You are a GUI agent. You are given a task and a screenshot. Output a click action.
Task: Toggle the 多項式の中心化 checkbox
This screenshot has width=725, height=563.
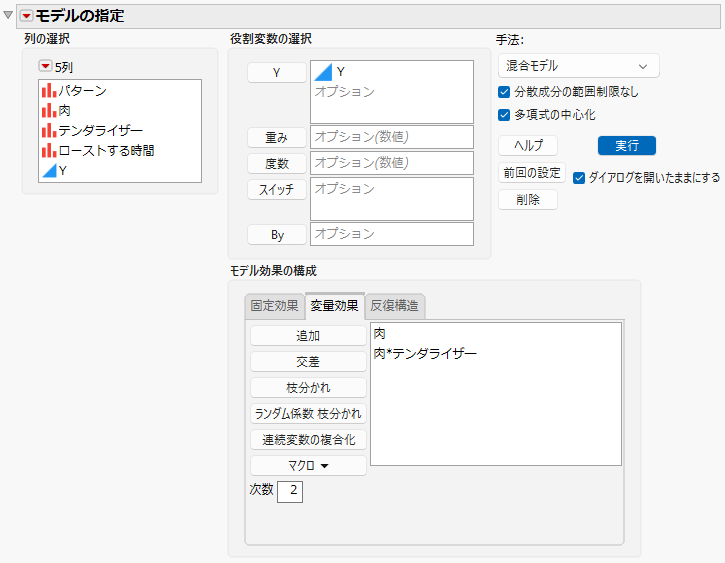click(504, 115)
